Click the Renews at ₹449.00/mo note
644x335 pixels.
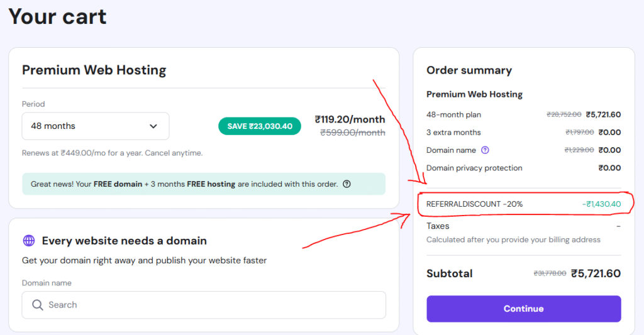(112, 153)
